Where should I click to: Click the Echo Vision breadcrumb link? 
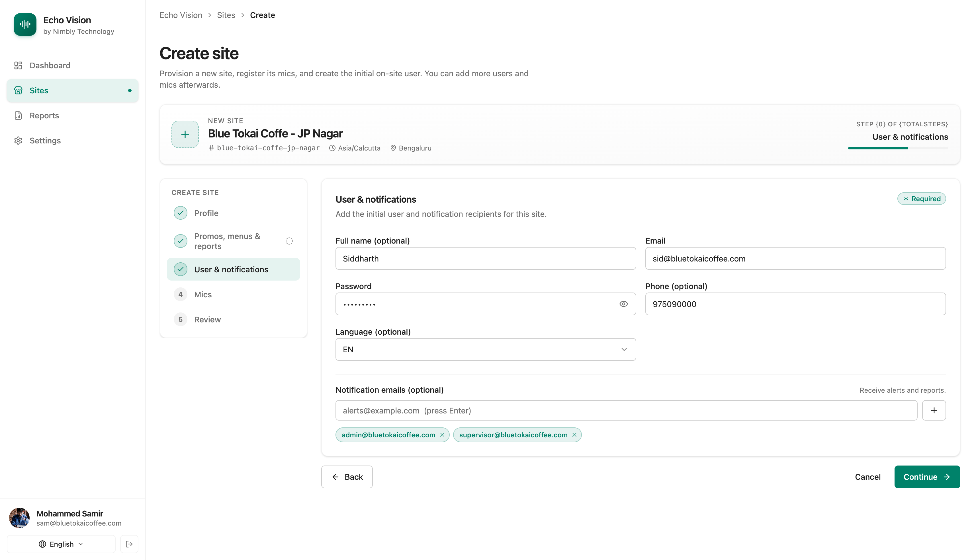pos(181,15)
